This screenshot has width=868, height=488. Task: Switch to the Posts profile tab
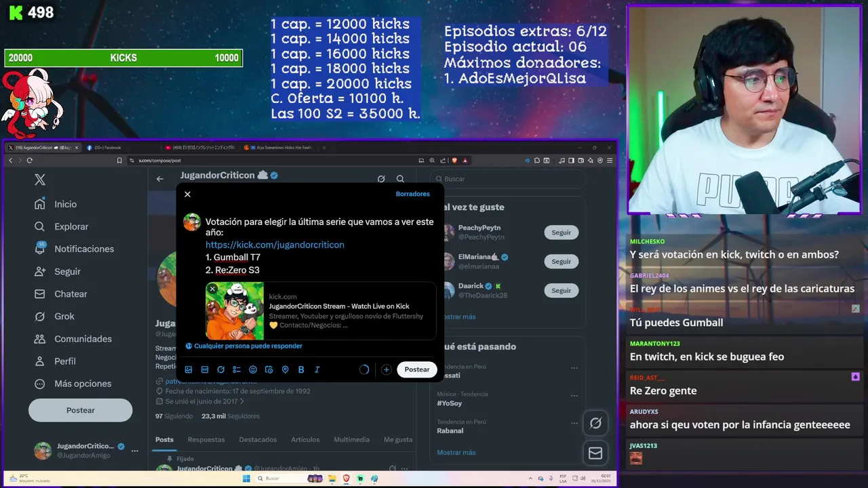point(164,439)
